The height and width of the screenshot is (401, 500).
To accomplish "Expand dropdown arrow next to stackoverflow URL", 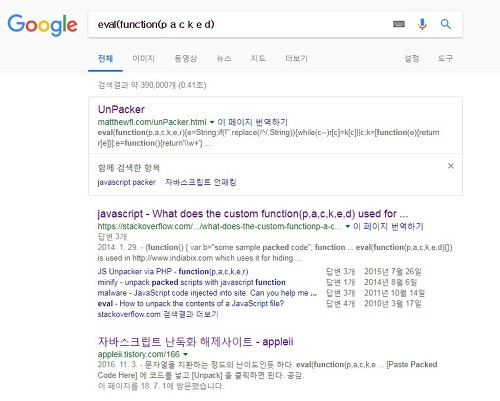I will (347, 227).
